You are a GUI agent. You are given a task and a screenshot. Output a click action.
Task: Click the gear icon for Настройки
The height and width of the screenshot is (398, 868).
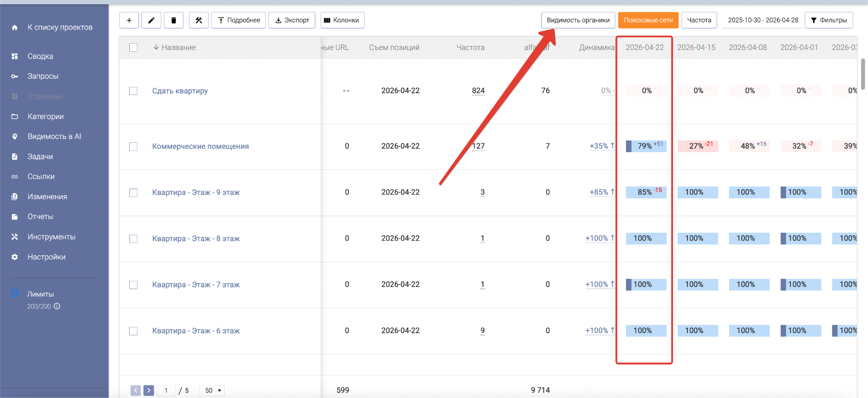[x=15, y=257]
